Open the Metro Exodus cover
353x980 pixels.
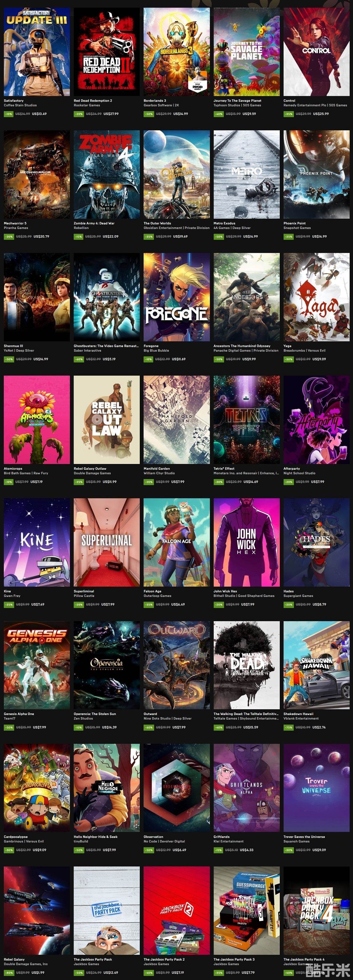tap(247, 174)
